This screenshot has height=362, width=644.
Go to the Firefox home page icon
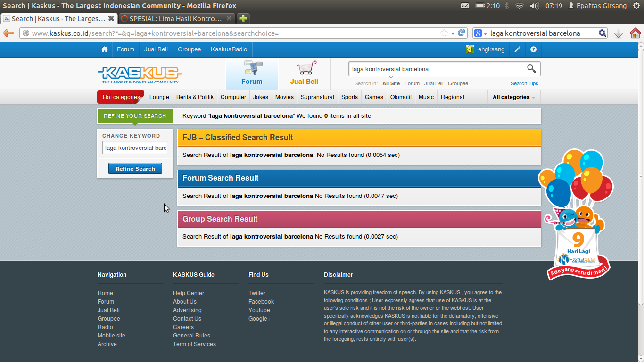click(x=635, y=33)
